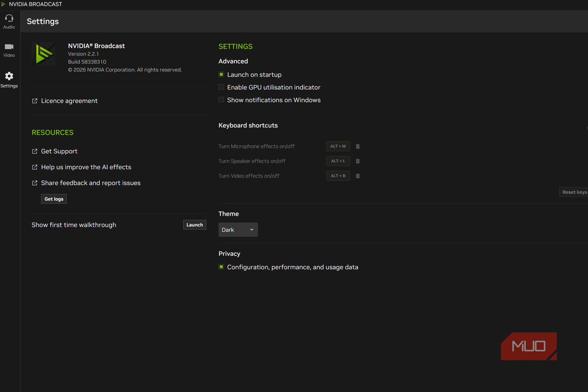
Task: Click the Version 2.2.1 text
Action: tap(83, 54)
